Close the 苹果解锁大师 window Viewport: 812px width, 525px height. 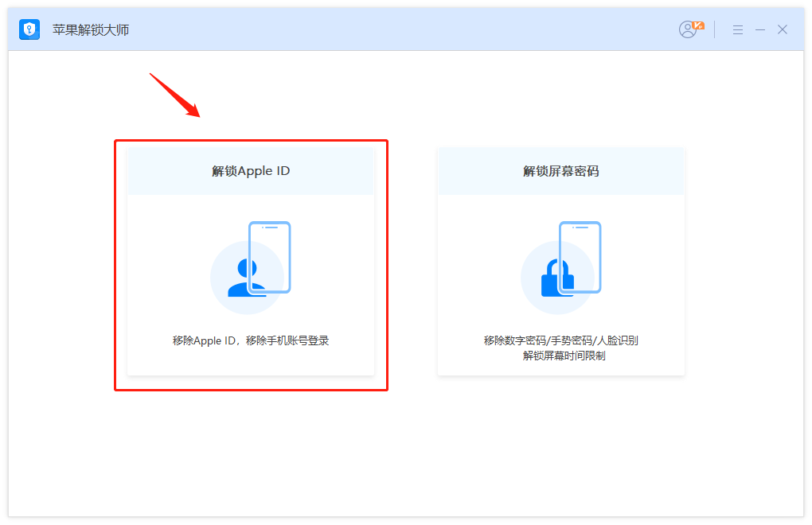(783, 29)
